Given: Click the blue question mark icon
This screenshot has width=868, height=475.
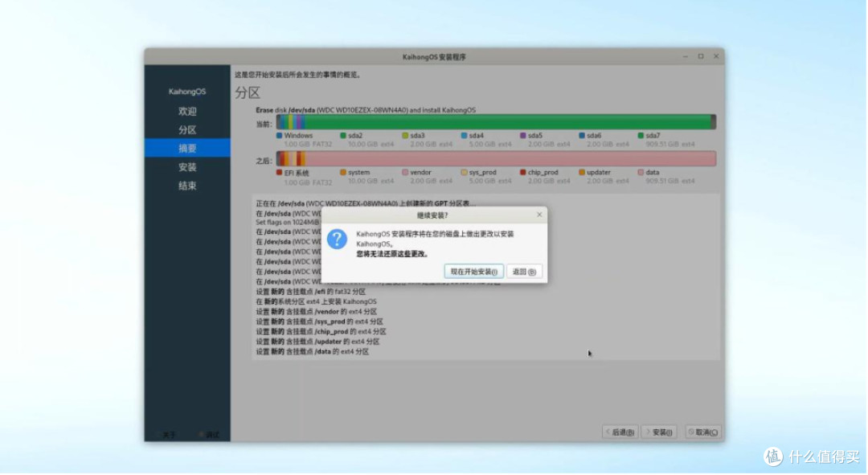Looking at the screenshot, I should (337, 240).
